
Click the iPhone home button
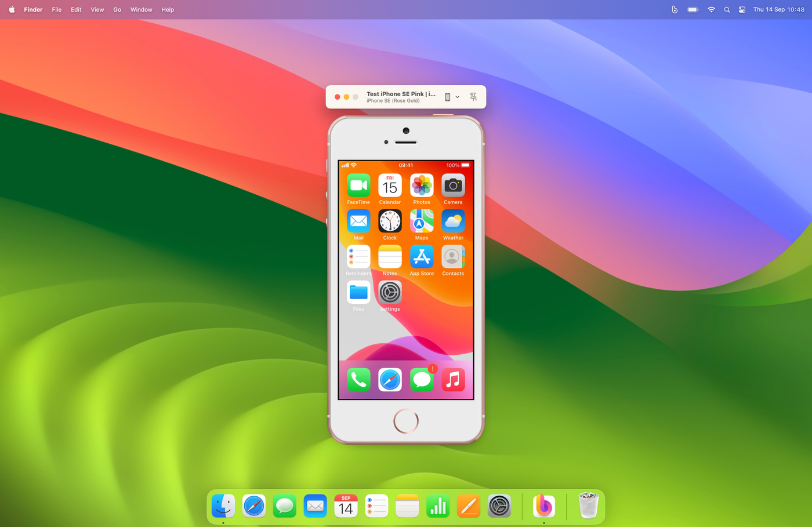click(x=406, y=421)
